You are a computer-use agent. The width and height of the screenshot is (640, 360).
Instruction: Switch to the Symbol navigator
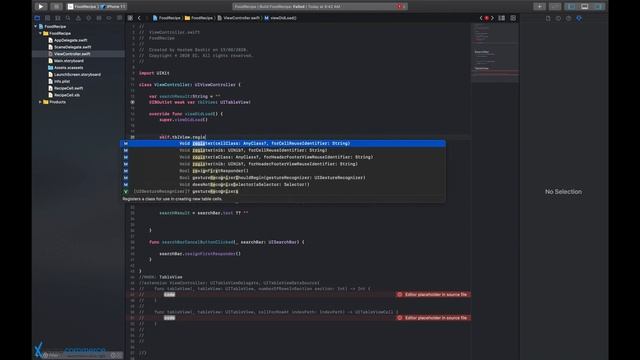tap(58, 18)
